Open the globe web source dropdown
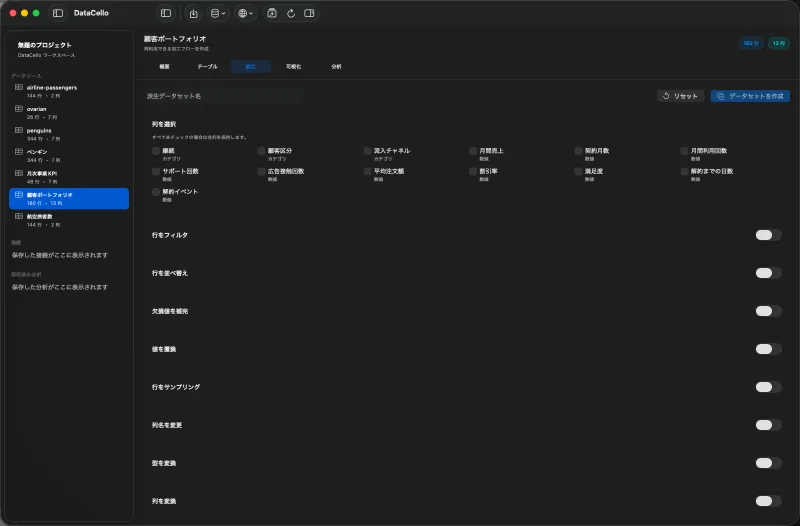The height and width of the screenshot is (526, 800). [x=245, y=13]
